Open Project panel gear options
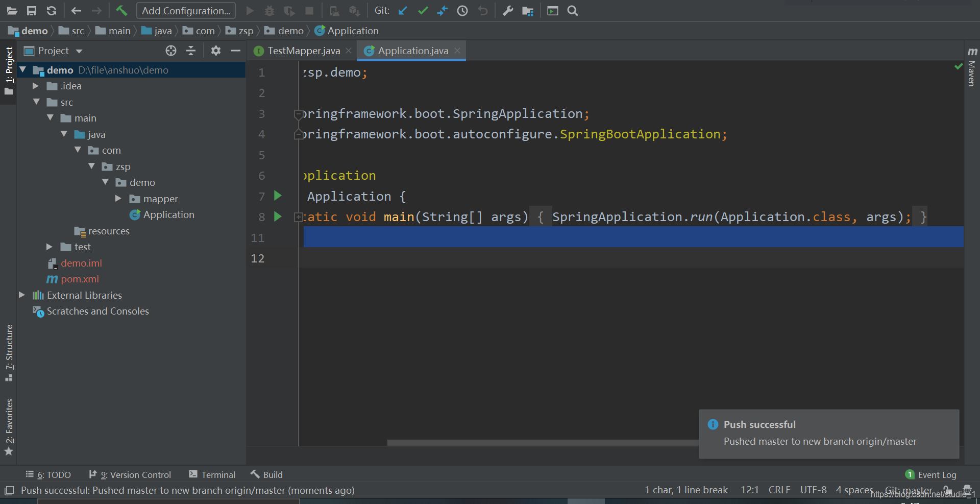Screen dimensions: 980x504 (216, 51)
